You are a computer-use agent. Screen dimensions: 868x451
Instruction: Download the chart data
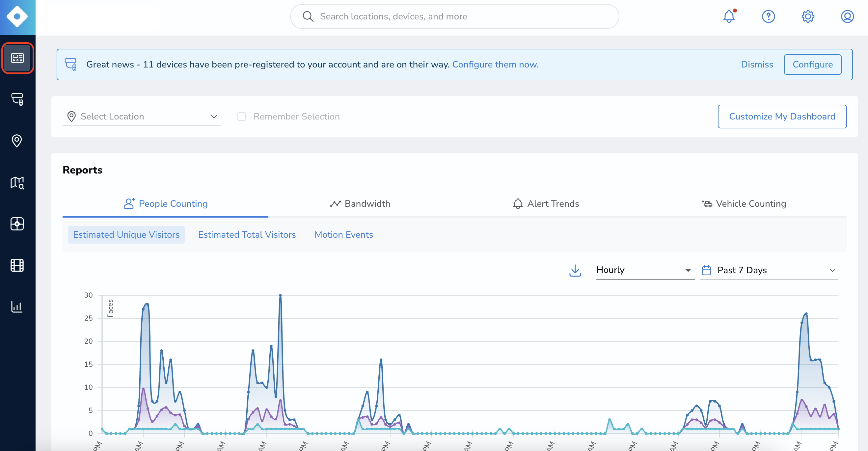pos(575,271)
